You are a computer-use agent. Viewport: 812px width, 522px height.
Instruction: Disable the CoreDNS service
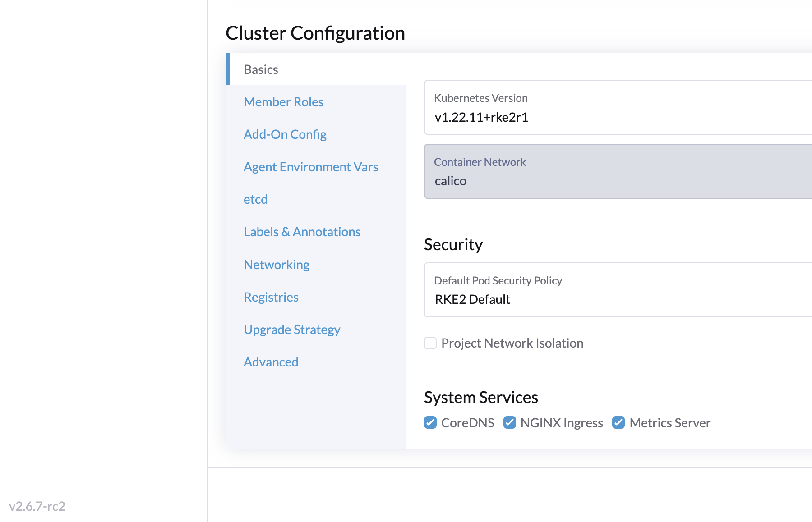tap(430, 422)
